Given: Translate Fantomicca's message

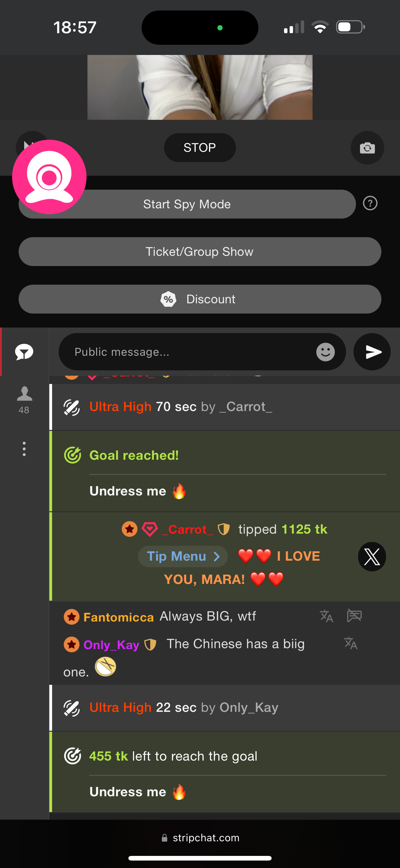Looking at the screenshot, I should [x=326, y=616].
